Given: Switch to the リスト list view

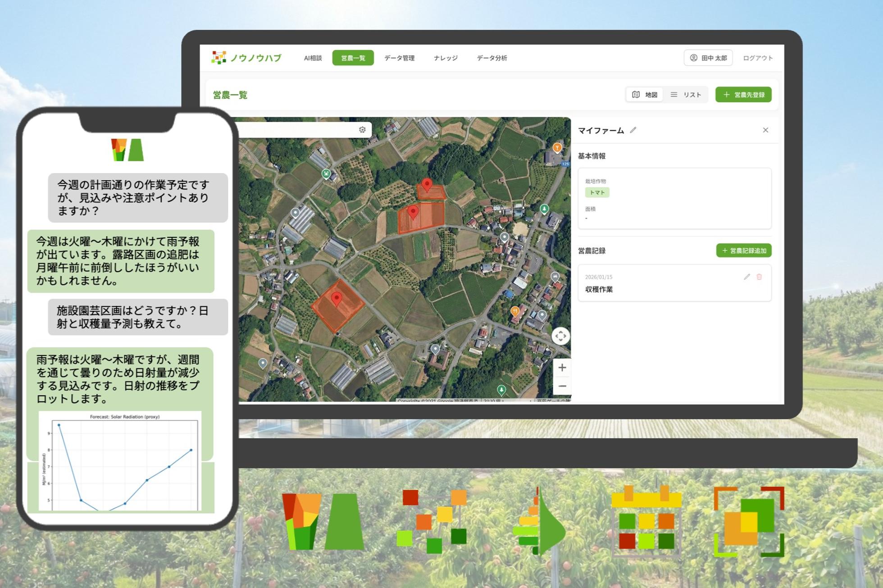Looking at the screenshot, I should pos(686,95).
